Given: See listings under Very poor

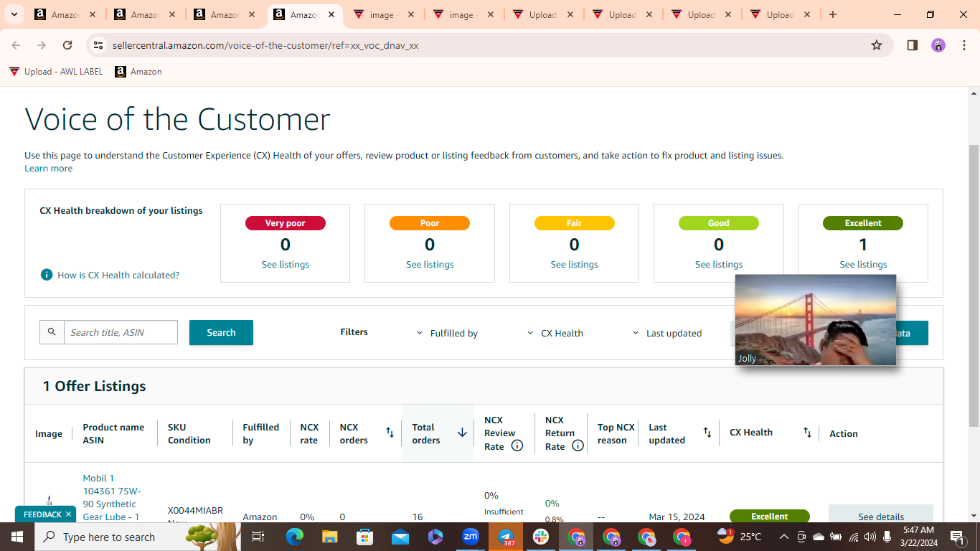Looking at the screenshot, I should [x=286, y=265].
